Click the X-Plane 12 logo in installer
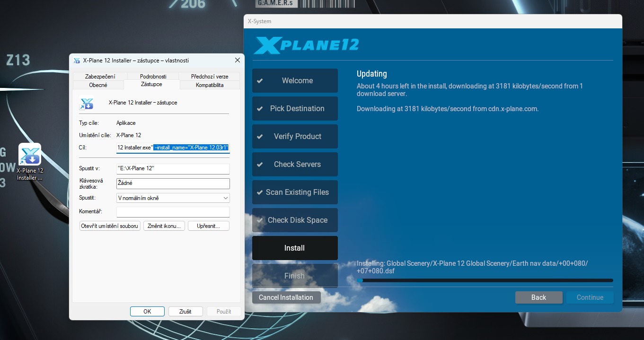Viewport: 644px width, 340px height. (x=306, y=45)
